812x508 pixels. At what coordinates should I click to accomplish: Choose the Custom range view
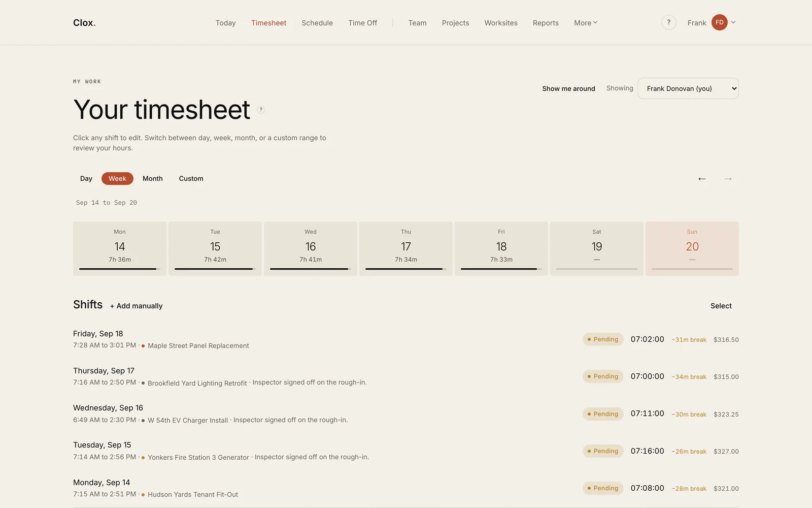pos(191,179)
